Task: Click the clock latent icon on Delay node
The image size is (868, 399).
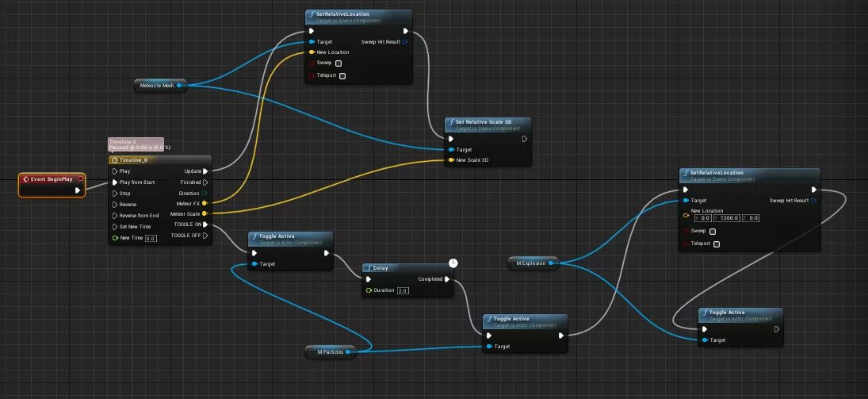Action: 453,263
